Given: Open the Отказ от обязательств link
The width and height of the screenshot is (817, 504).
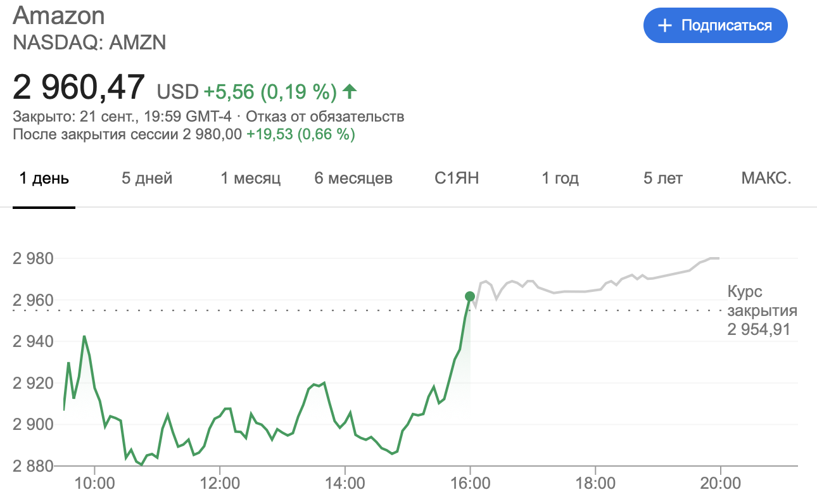Looking at the screenshot, I should point(325,117).
